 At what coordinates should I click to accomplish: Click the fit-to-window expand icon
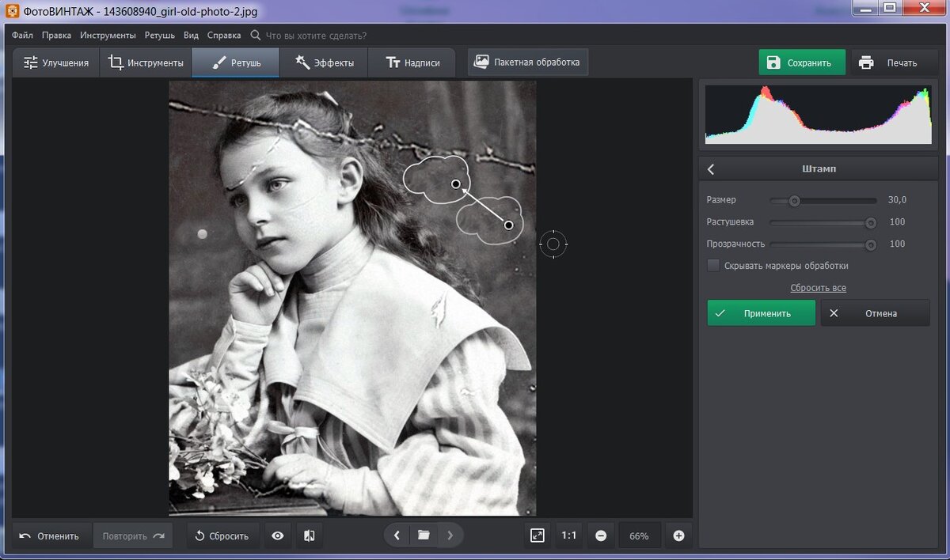pos(538,535)
